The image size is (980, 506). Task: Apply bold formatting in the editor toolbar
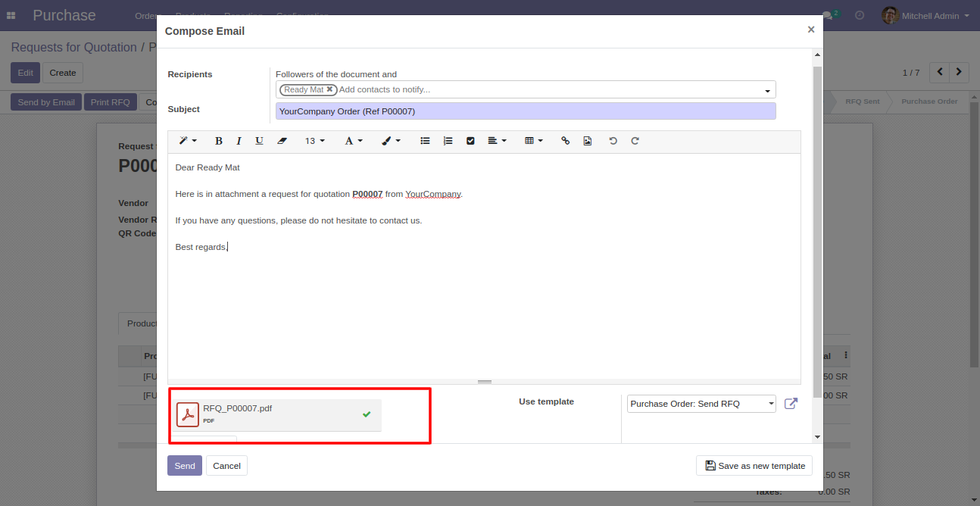219,141
